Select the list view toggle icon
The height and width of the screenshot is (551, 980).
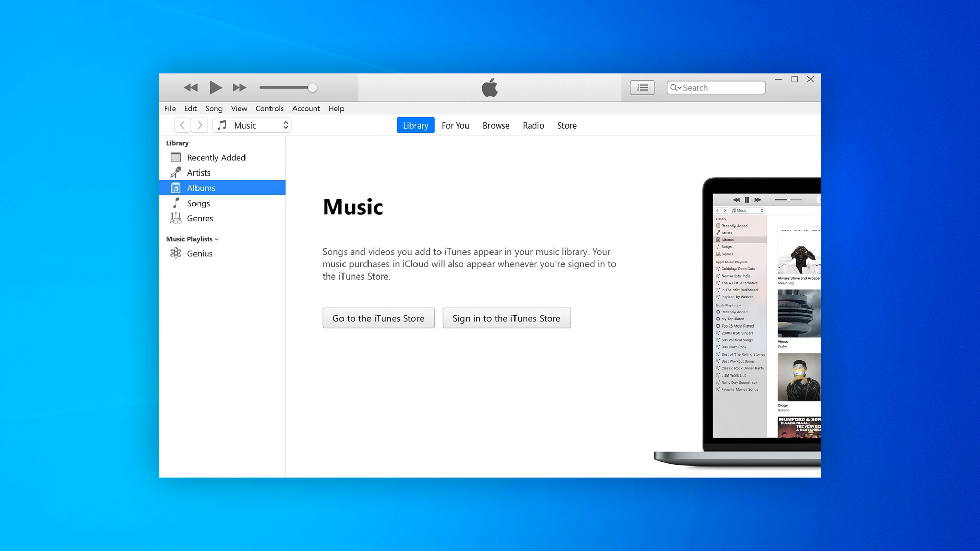click(x=644, y=87)
